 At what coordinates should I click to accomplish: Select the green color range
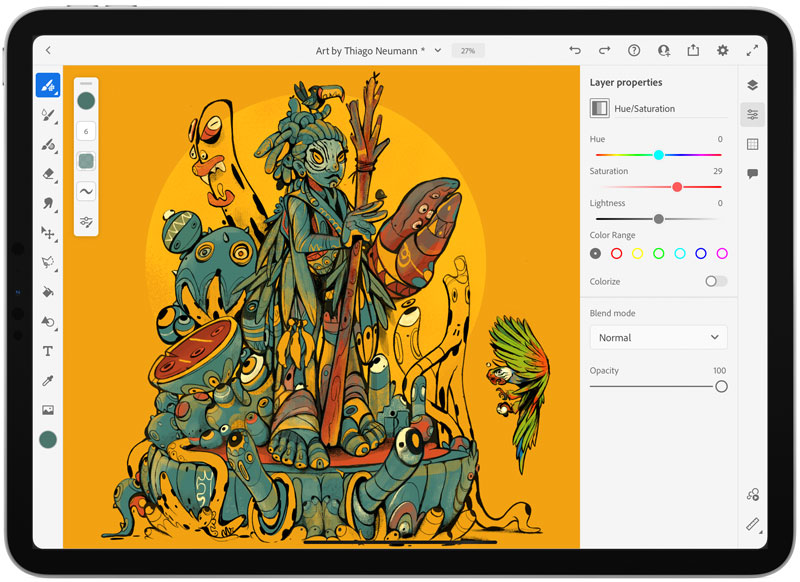tap(659, 253)
